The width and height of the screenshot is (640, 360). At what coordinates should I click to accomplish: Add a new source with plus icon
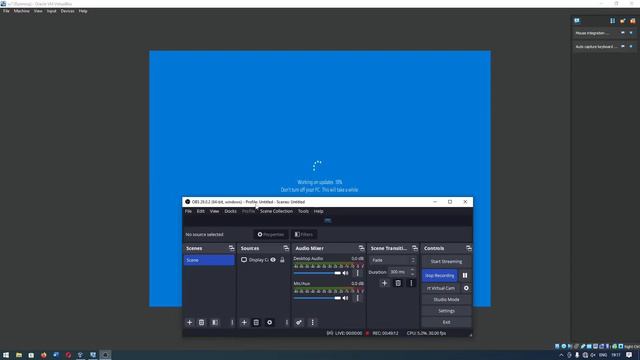coord(244,322)
